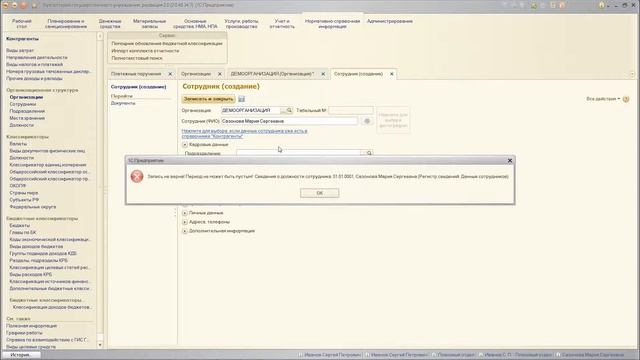Screen dimensions: 640x360
Task: Open the Денежные средства section
Action: (110, 24)
